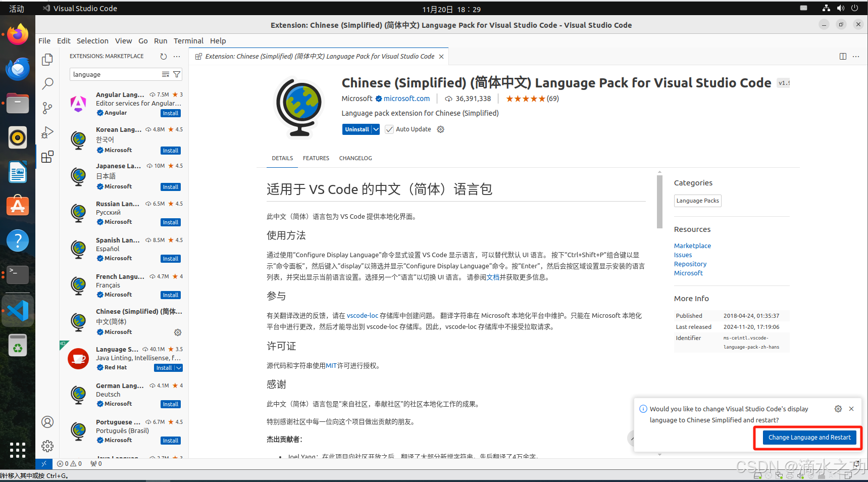Split the editor to the right

coord(843,57)
